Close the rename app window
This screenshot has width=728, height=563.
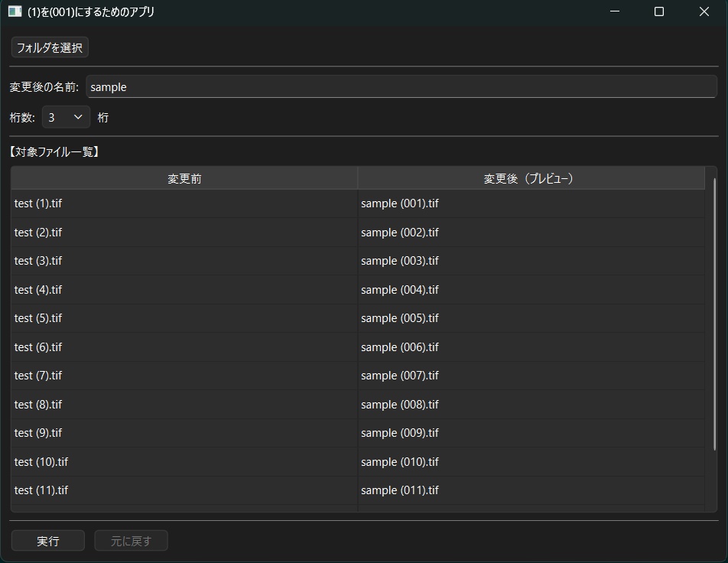click(x=704, y=11)
